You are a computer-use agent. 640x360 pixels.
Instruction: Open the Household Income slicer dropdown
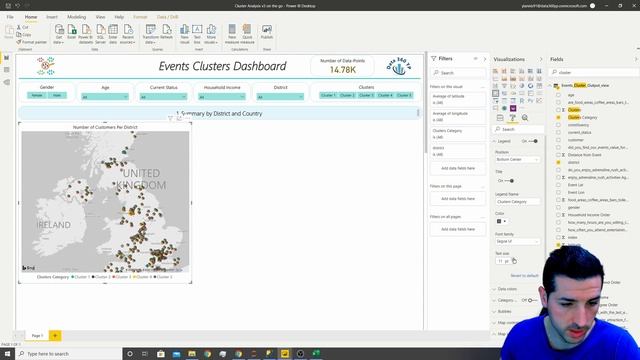point(222,97)
